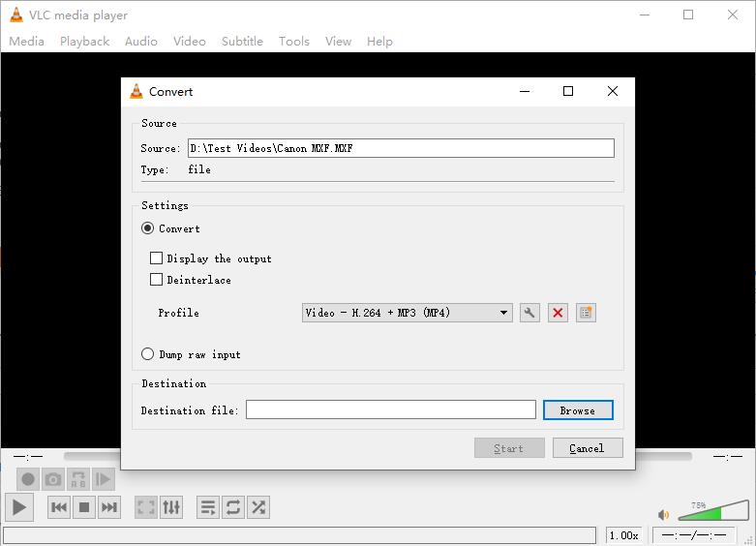
Task: Open the Help menu
Action: click(x=379, y=42)
